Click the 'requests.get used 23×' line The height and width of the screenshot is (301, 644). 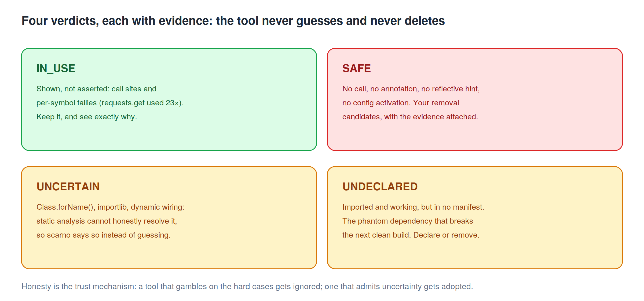(x=110, y=103)
